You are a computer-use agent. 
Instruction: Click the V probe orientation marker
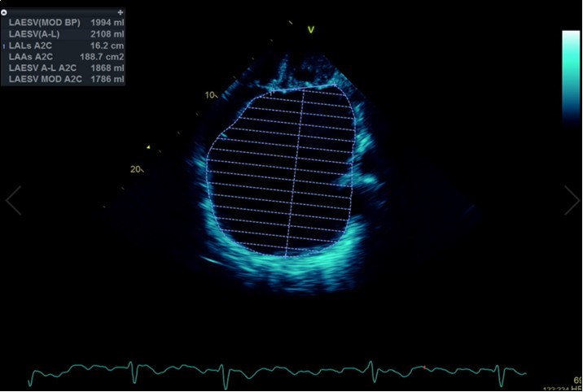click(310, 30)
